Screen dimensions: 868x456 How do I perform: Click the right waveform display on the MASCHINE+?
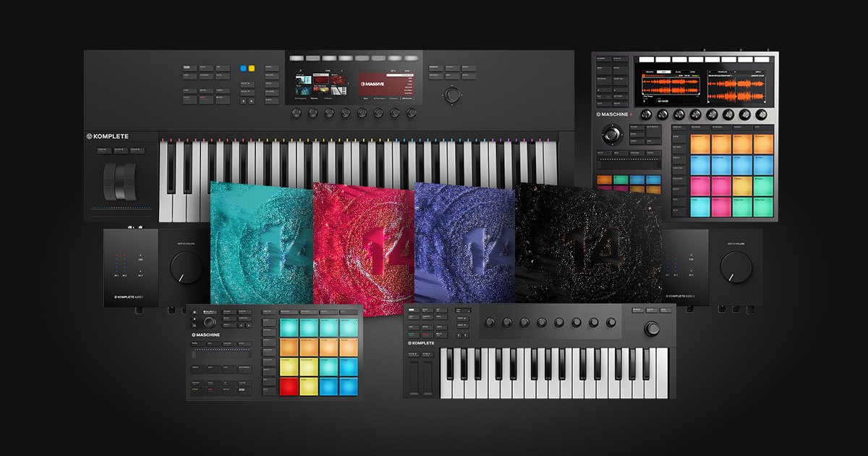[736, 89]
